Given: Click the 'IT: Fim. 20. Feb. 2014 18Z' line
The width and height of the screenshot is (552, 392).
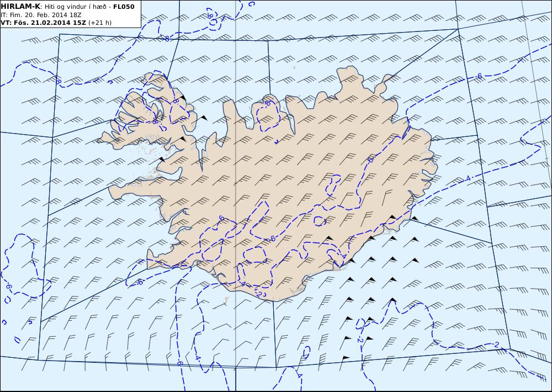Looking at the screenshot, I should click(41, 15).
